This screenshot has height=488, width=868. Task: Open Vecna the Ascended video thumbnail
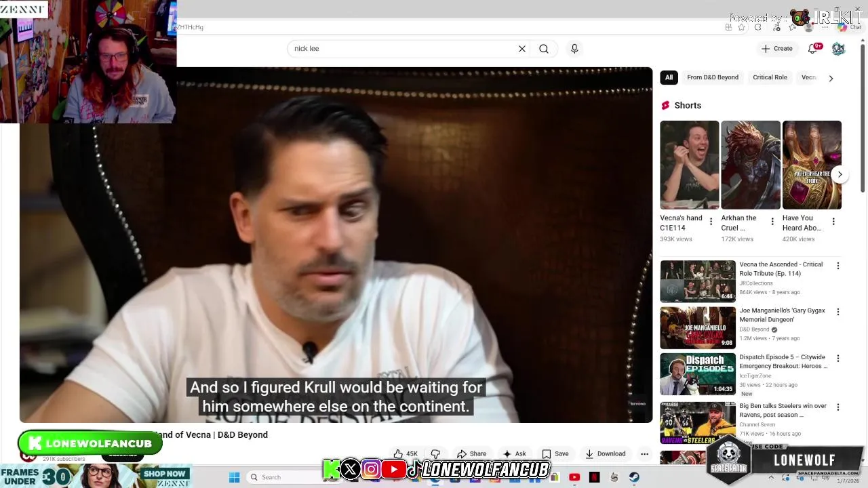[698, 281]
